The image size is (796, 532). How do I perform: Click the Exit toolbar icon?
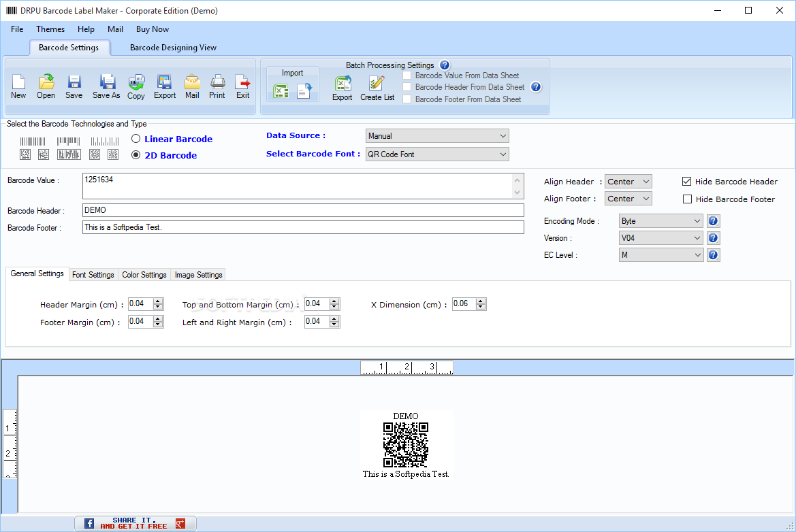point(243,86)
